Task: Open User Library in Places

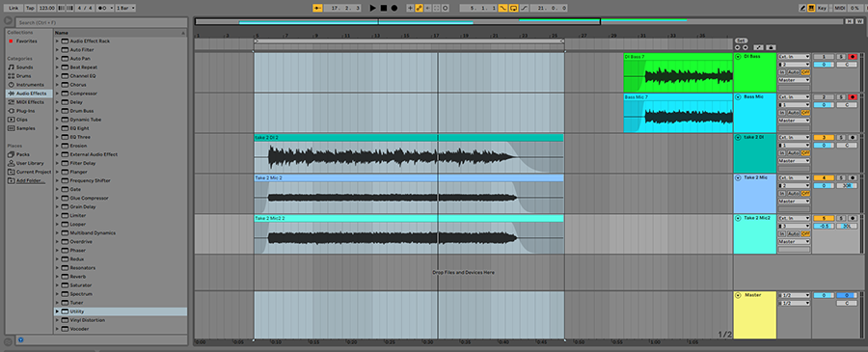Action: point(30,163)
